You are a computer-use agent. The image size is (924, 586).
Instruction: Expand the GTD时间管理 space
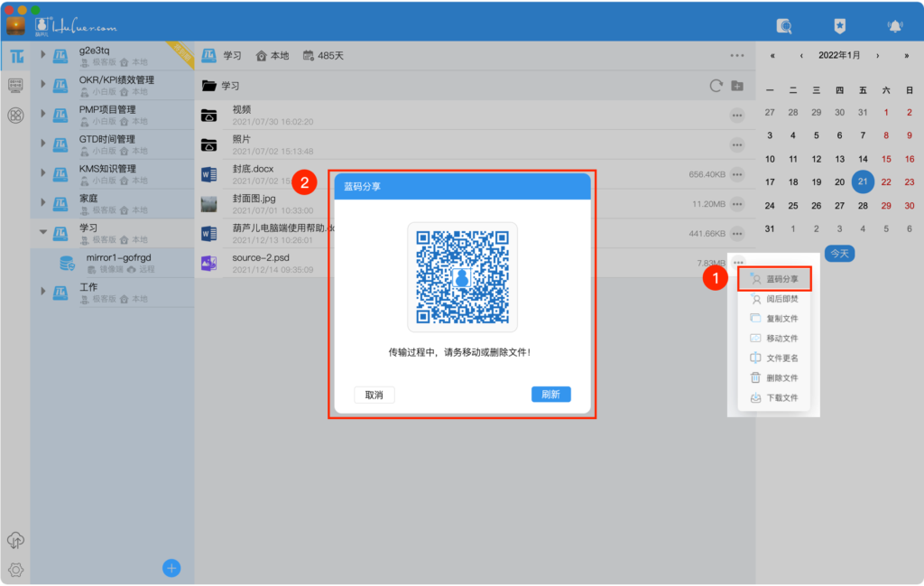43,143
